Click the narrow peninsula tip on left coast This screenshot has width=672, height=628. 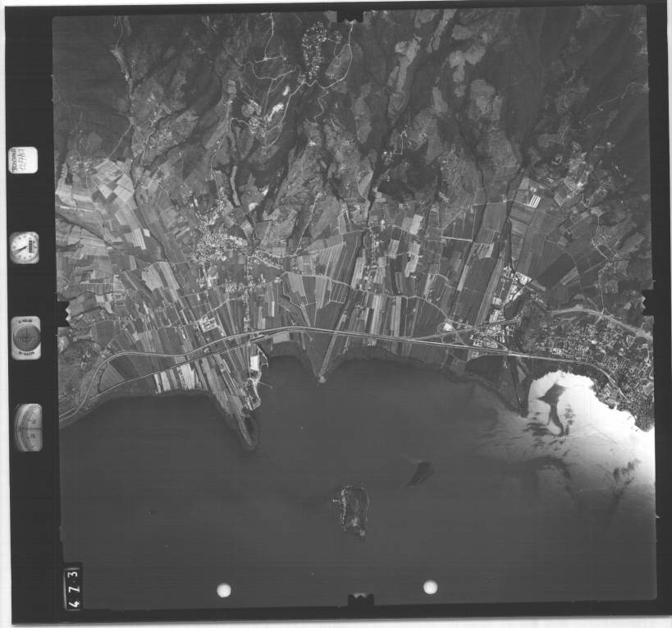point(248,433)
